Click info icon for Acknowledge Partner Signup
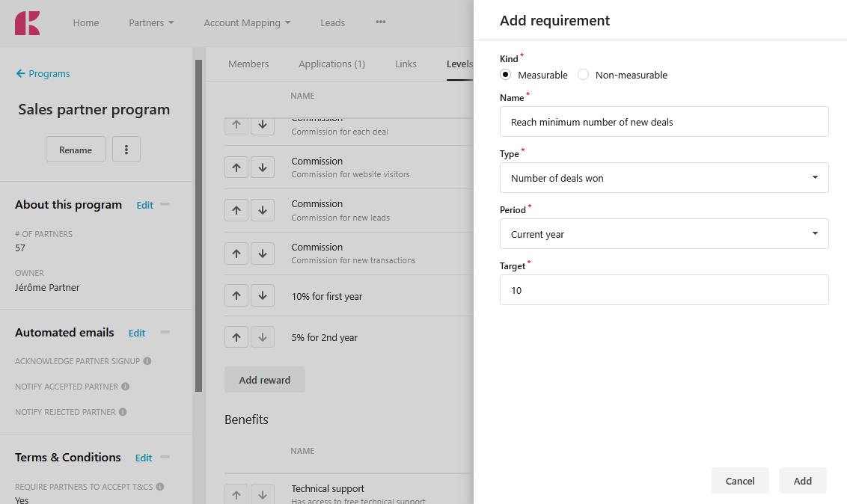 coord(147,361)
